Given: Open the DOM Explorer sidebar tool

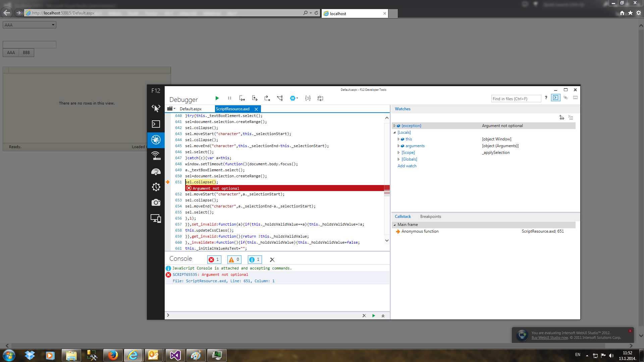Looking at the screenshot, I should [x=156, y=108].
